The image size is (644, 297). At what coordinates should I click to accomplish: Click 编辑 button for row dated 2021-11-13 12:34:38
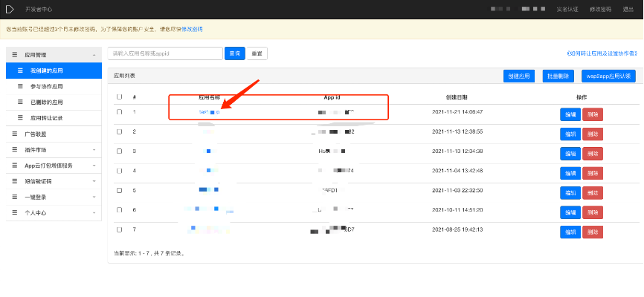[570, 154]
